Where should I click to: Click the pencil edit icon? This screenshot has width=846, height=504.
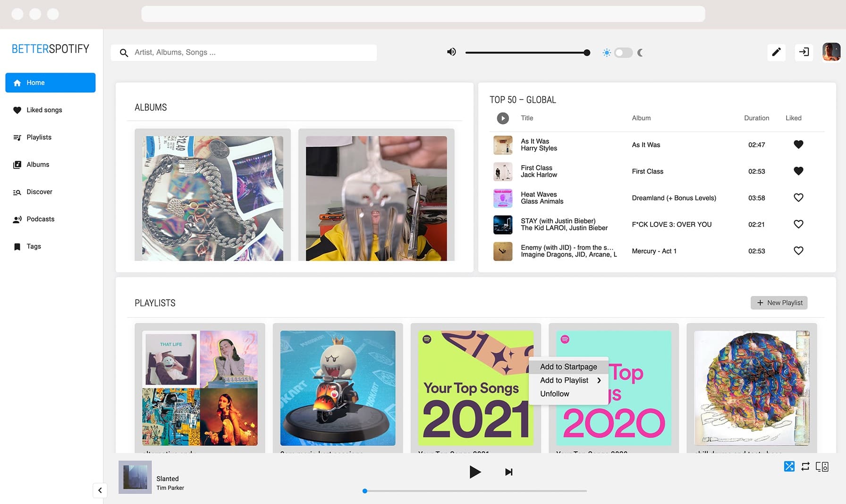pos(776,52)
